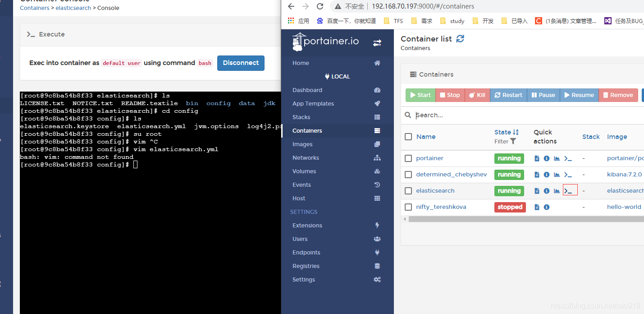Open logs for the elasticsearch container
Screen dimensions: 644x314
pyautogui.click(x=537, y=191)
